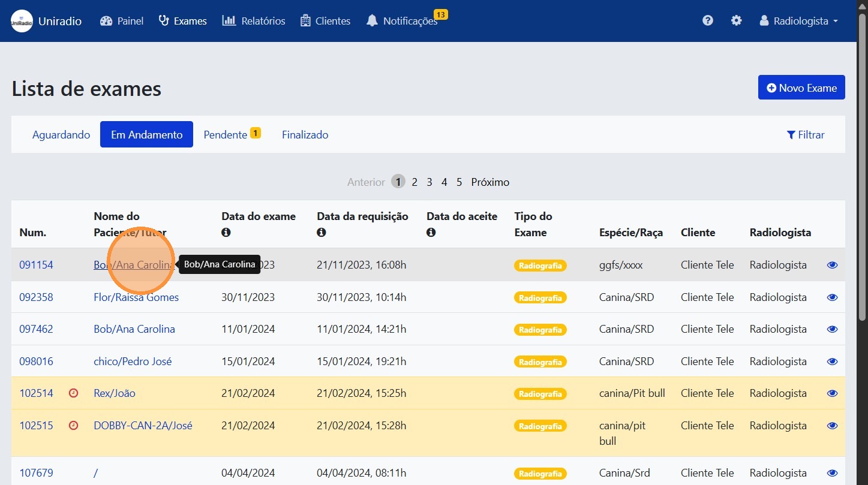The image size is (868, 485).
Task: Open the Filtrar filter panel
Action: pyautogui.click(x=806, y=135)
